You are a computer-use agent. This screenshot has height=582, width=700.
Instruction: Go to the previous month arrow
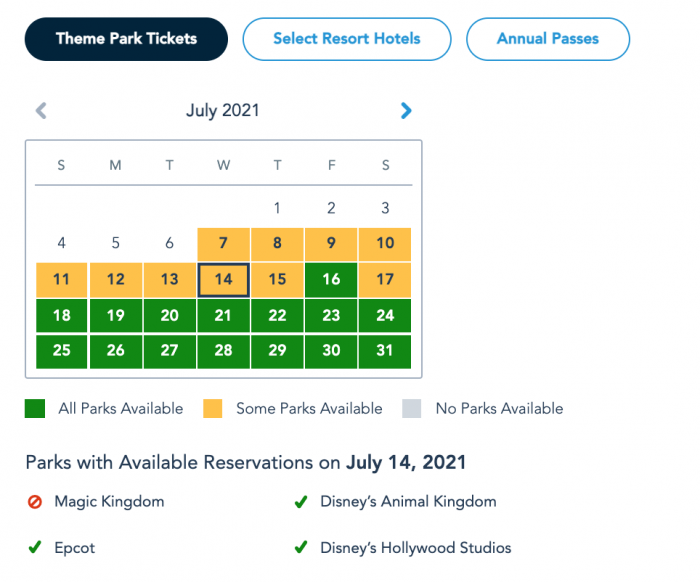click(41, 111)
